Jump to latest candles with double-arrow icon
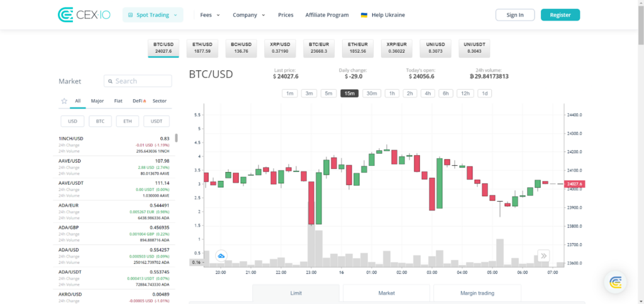 point(543,256)
